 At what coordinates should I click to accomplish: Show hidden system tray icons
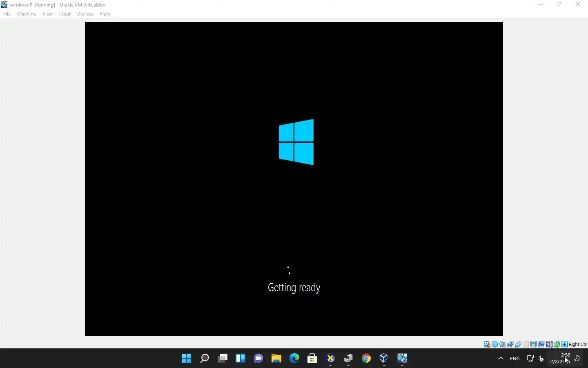pos(501,359)
